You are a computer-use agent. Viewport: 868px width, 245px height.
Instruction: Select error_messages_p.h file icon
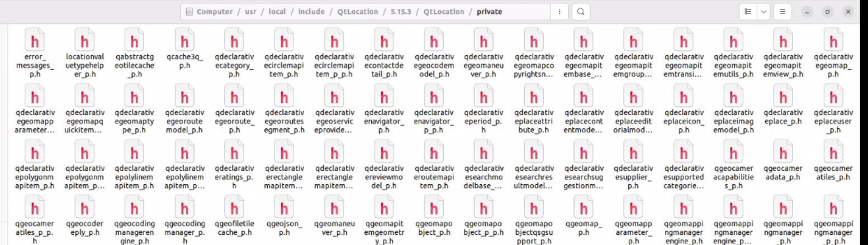tap(35, 40)
